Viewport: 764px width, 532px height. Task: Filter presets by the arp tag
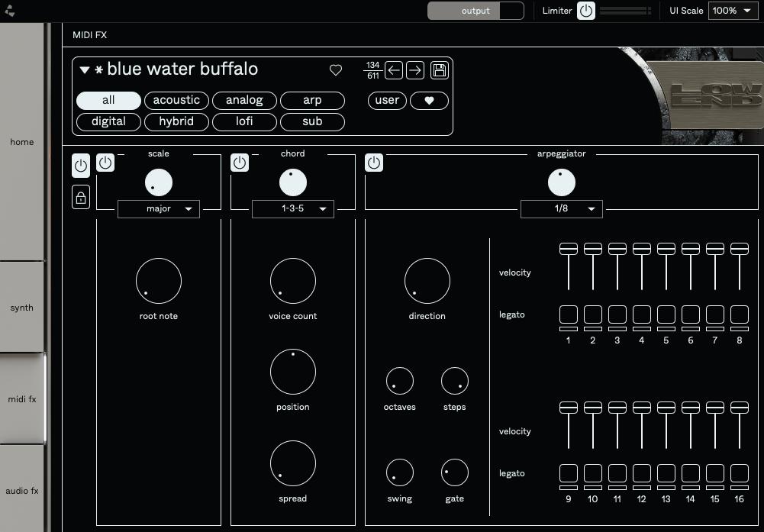pos(312,100)
